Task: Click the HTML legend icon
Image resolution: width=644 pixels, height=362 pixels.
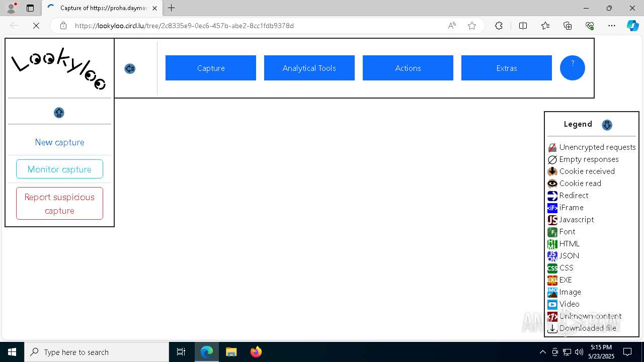Action: [552, 244]
